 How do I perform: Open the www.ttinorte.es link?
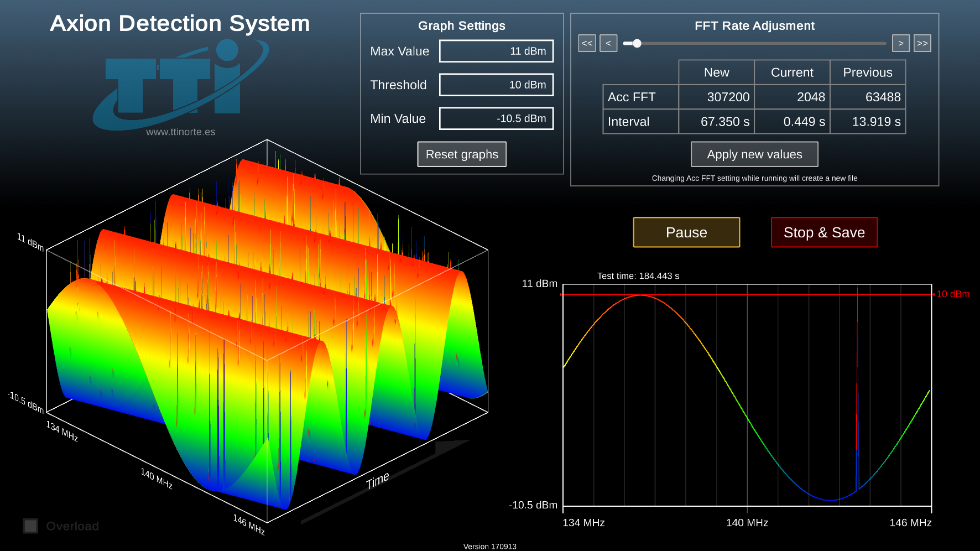pos(181,132)
